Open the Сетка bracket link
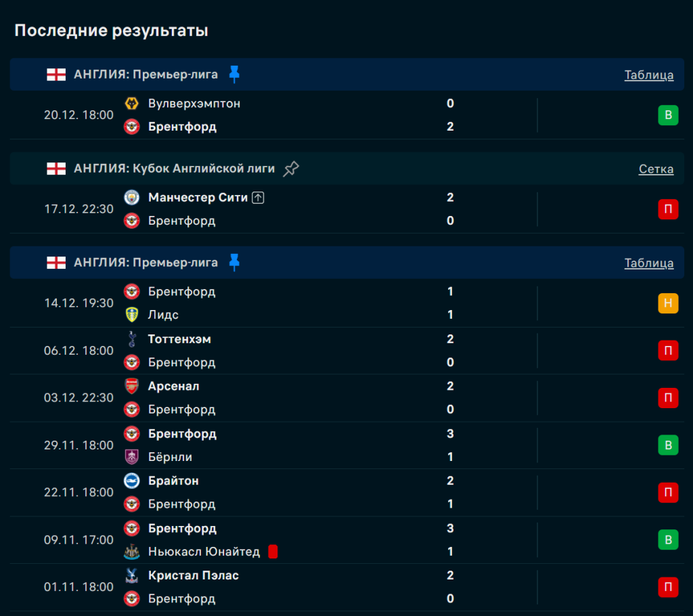This screenshot has width=693, height=616. pyautogui.click(x=656, y=169)
